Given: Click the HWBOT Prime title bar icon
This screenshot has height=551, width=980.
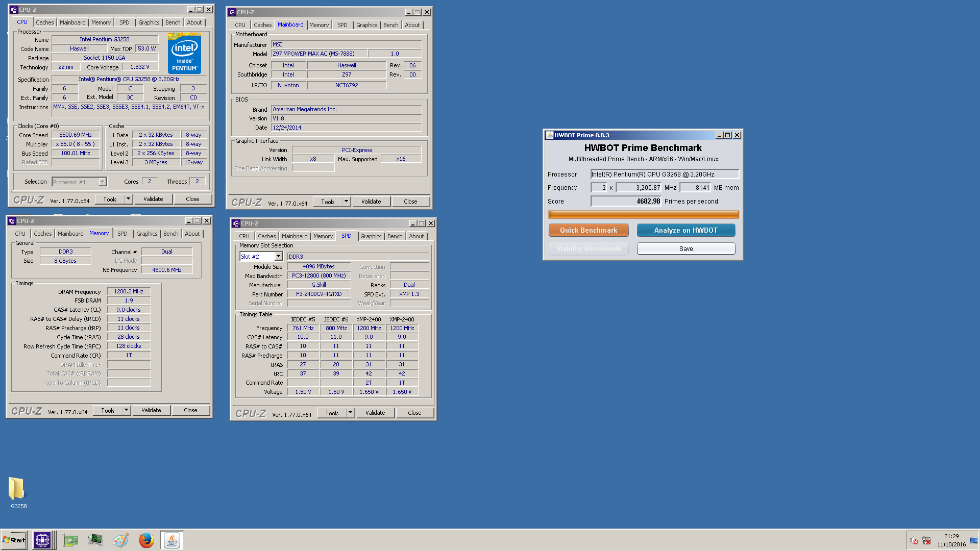Looking at the screenshot, I should (550, 135).
